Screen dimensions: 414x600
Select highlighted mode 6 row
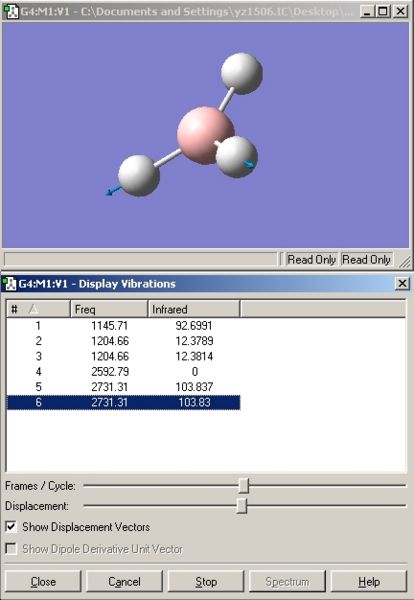tap(124, 402)
